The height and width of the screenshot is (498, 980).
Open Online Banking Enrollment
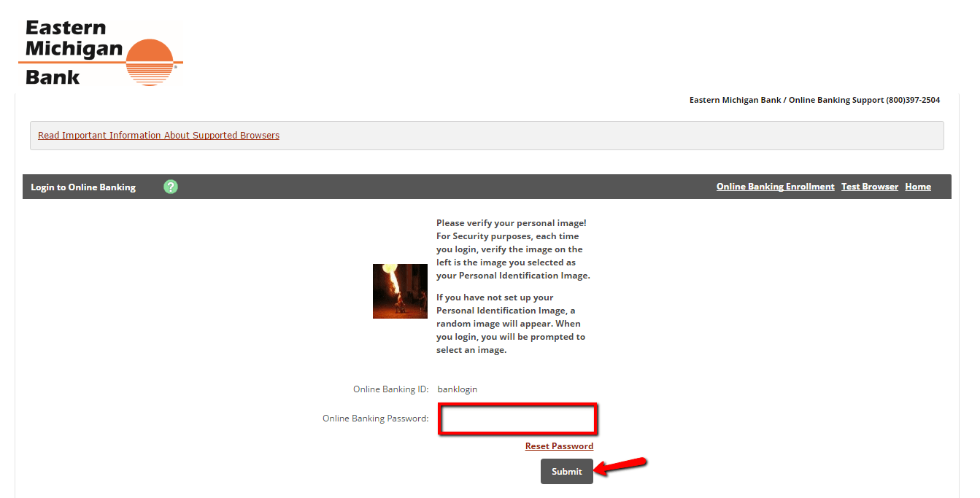point(775,186)
